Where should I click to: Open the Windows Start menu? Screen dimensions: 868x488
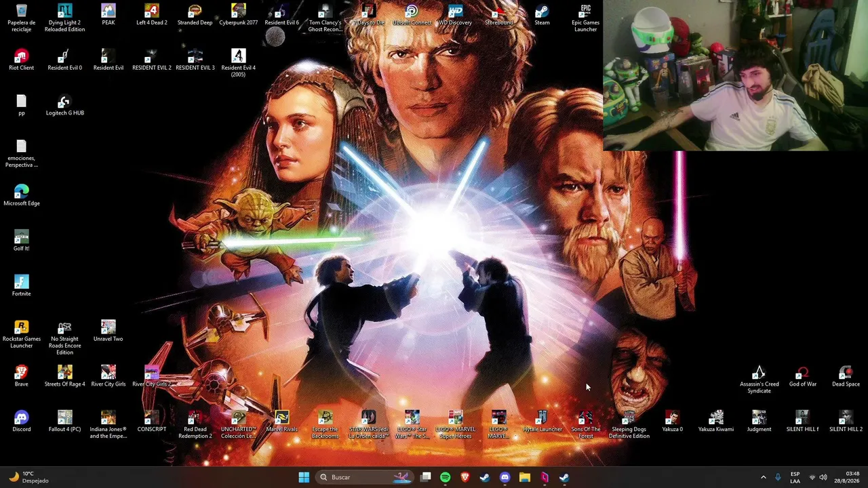304,477
